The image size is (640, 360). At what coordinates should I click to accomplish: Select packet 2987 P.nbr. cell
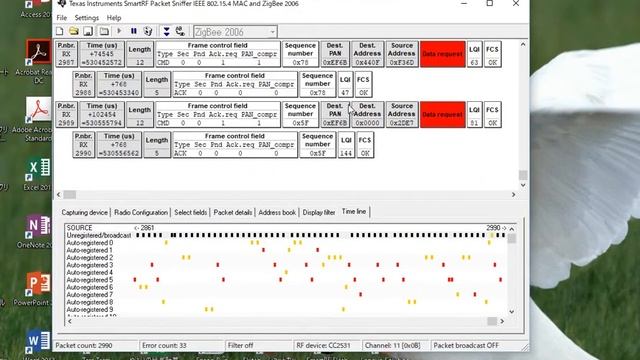66,54
